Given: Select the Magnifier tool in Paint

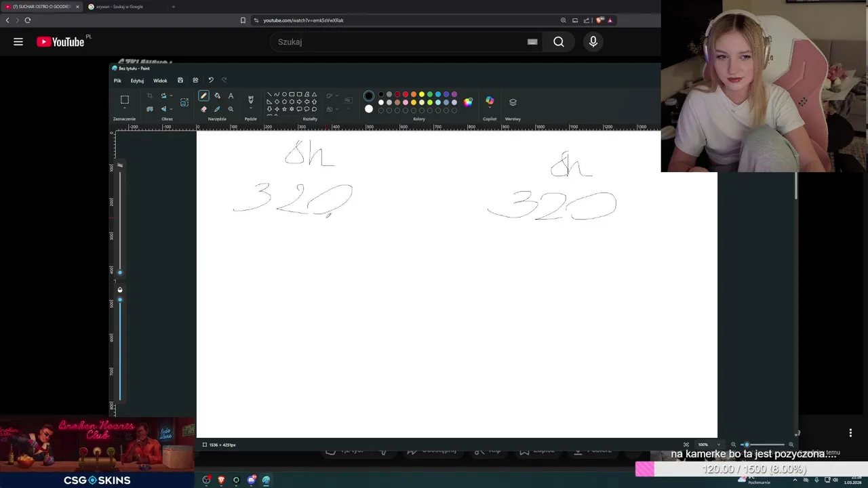Looking at the screenshot, I should [231, 109].
